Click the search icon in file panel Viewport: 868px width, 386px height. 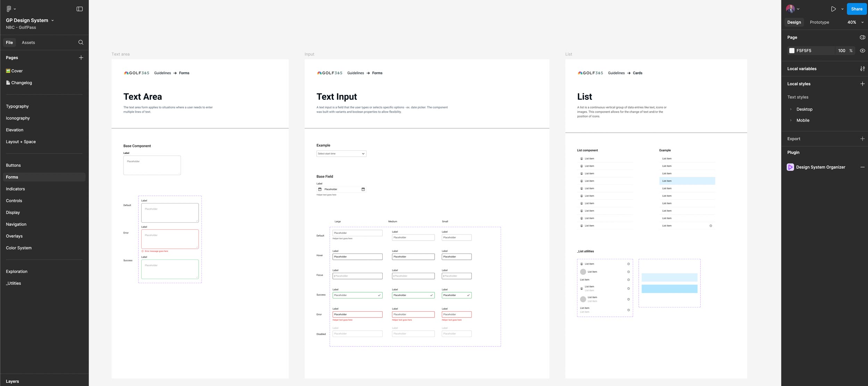point(81,42)
